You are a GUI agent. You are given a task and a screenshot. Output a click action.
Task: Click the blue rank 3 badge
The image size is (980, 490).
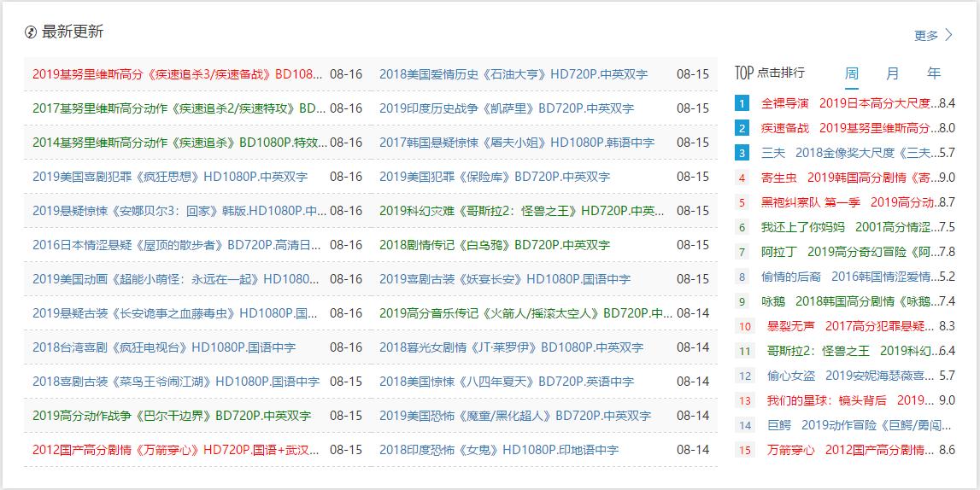[x=742, y=153]
